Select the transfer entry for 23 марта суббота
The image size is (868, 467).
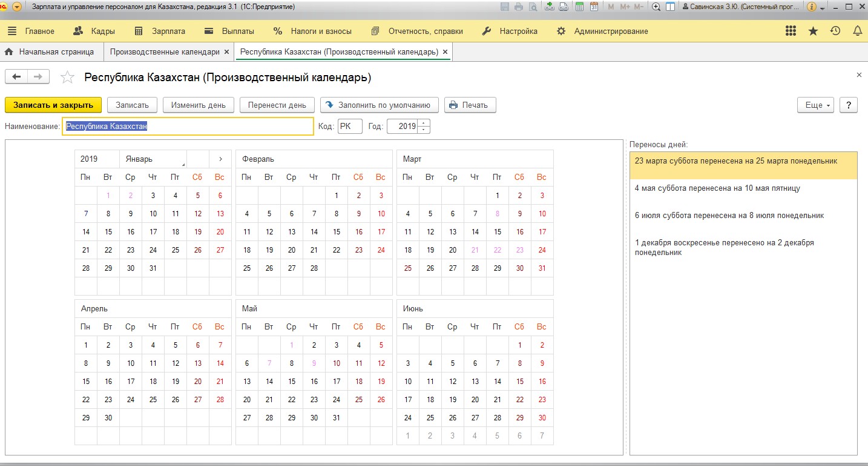point(743,165)
